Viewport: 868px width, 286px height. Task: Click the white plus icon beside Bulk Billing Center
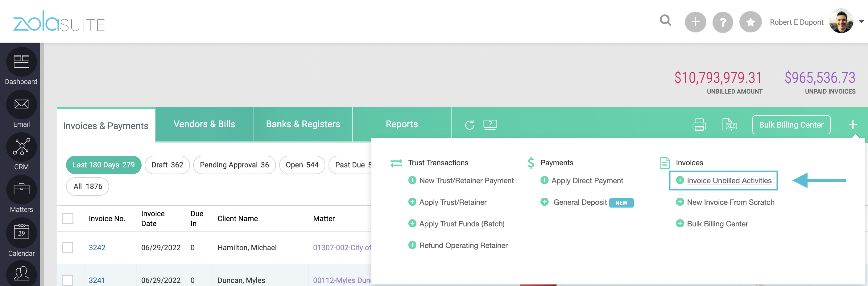click(853, 124)
